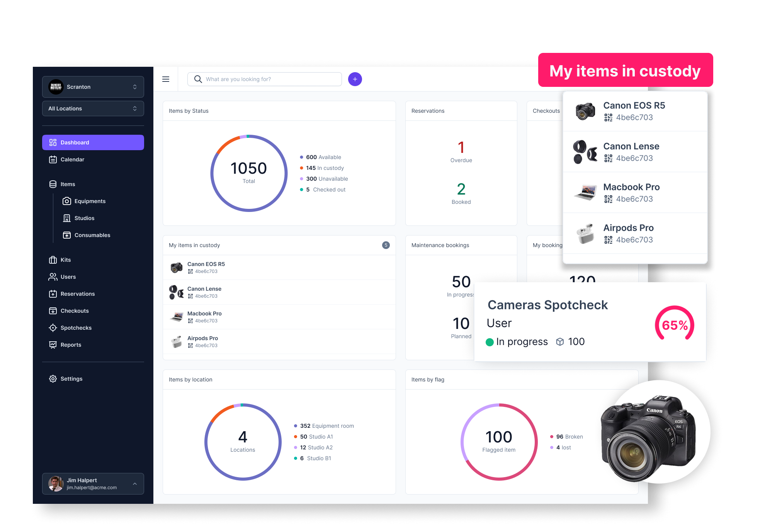Click the 145 In custody legend entry
765x532 pixels.
tap(321, 168)
